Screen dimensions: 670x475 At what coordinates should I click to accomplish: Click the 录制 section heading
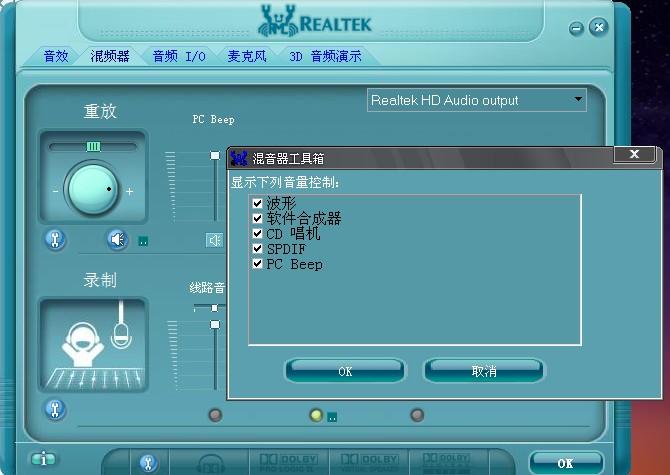[x=100, y=280]
